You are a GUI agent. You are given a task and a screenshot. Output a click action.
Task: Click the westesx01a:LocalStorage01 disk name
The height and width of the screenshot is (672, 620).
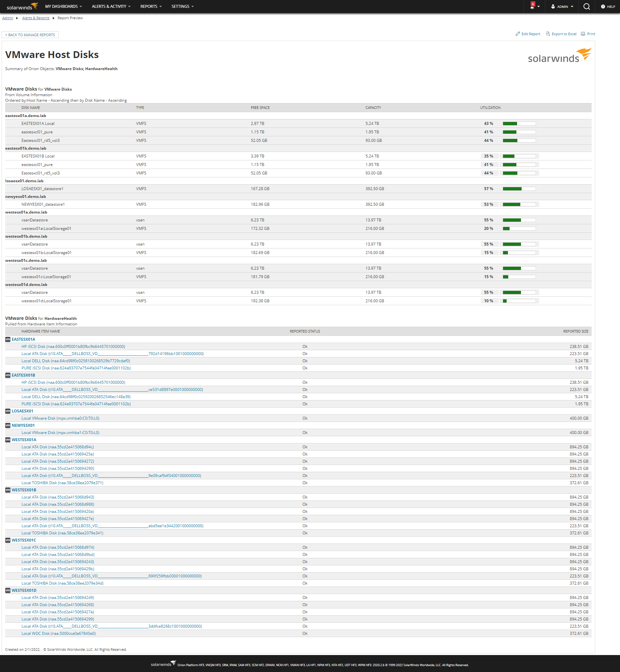coord(46,229)
